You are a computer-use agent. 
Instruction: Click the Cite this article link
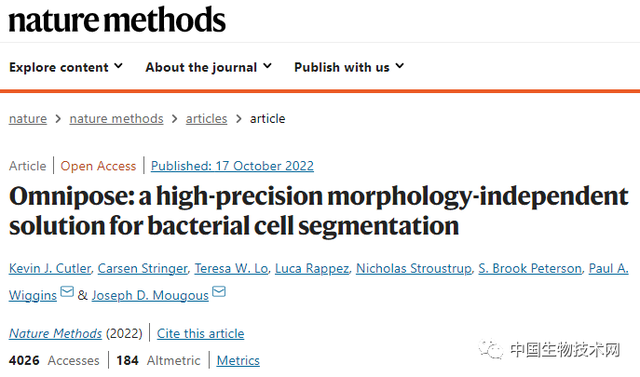pyautogui.click(x=200, y=334)
